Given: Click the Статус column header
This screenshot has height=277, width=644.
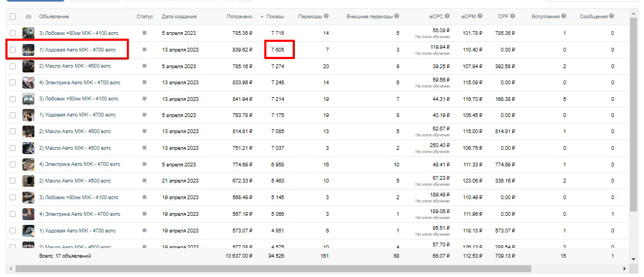Looking at the screenshot, I should pos(144,17).
